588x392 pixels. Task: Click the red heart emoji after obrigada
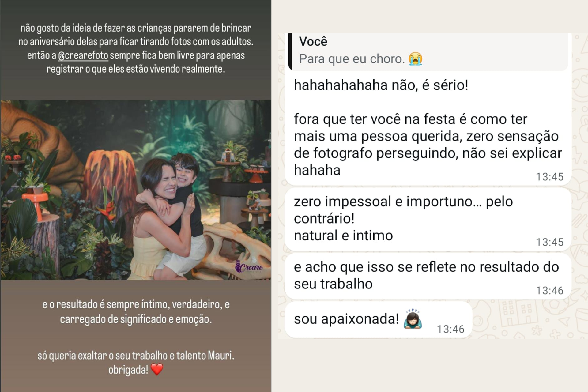click(x=157, y=369)
